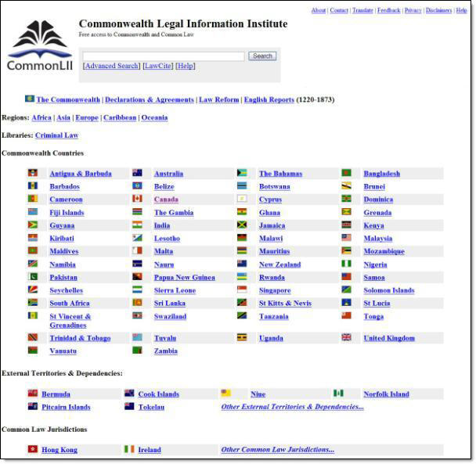Open Feedback in the top menu
This screenshot has width=476, height=464.
(x=389, y=10)
